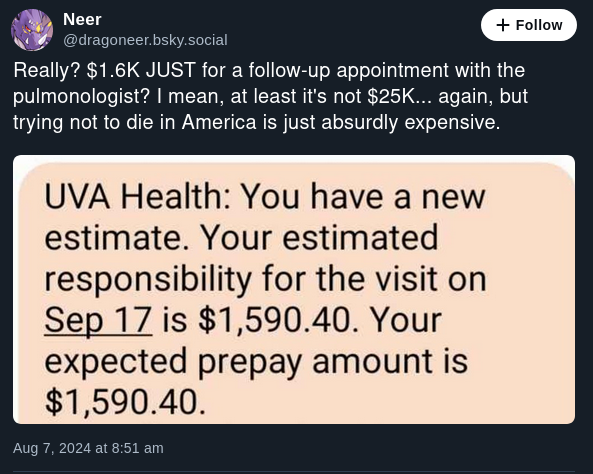Click the words estimated responsibility in image
The height and width of the screenshot is (474, 593).
click(x=241, y=258)
